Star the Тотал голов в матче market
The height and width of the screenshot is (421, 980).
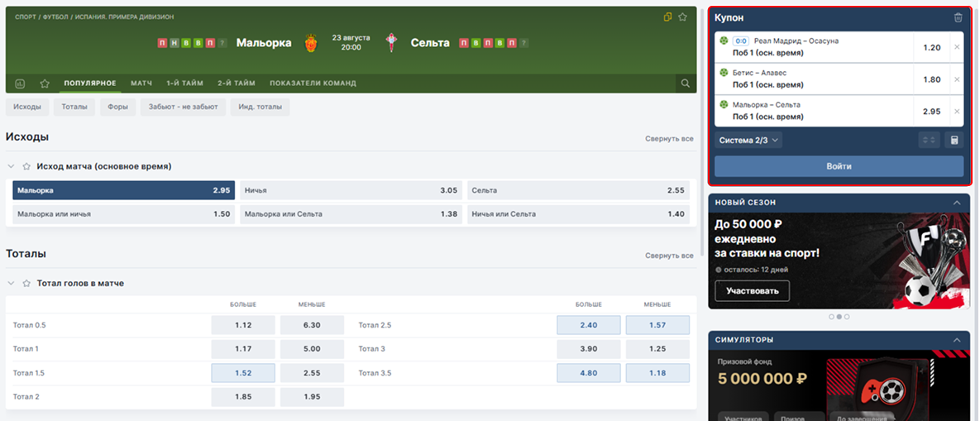pos(26,283)
